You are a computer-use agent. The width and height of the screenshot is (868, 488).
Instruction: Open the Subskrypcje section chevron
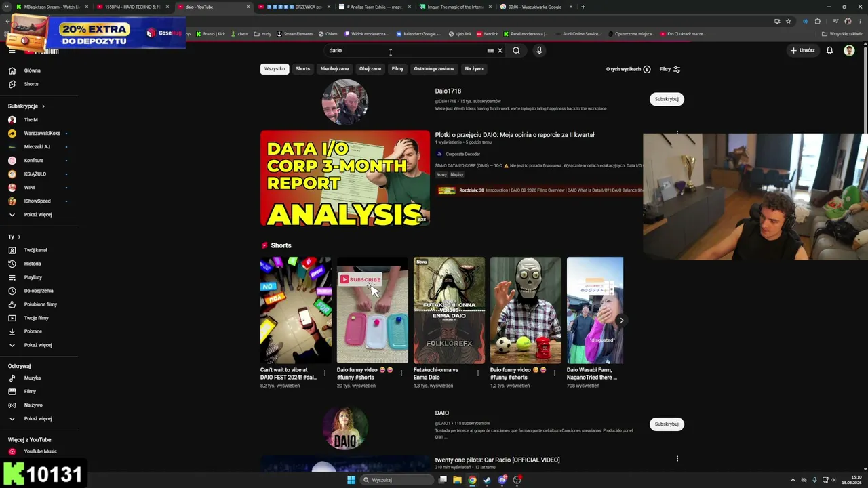click(43, 106)
